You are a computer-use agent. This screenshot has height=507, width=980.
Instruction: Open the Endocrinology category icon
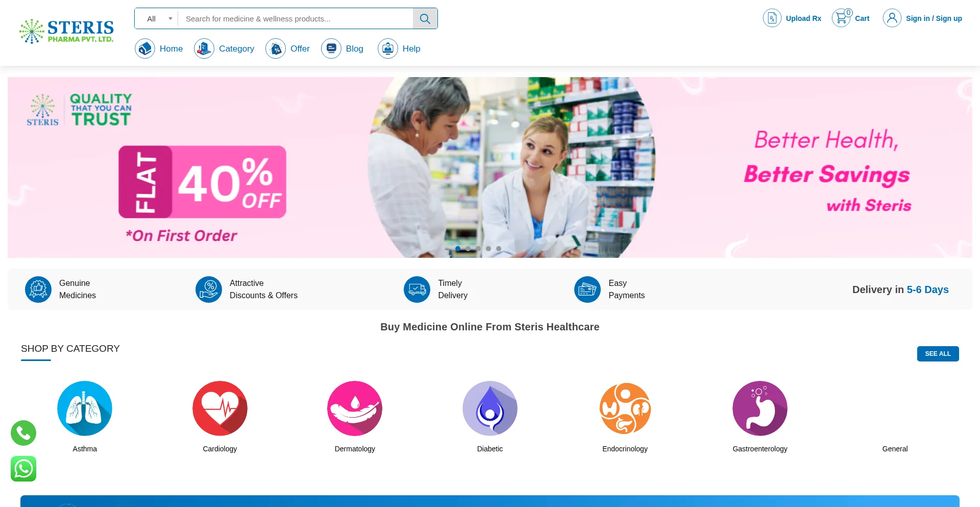coord(625,408)
